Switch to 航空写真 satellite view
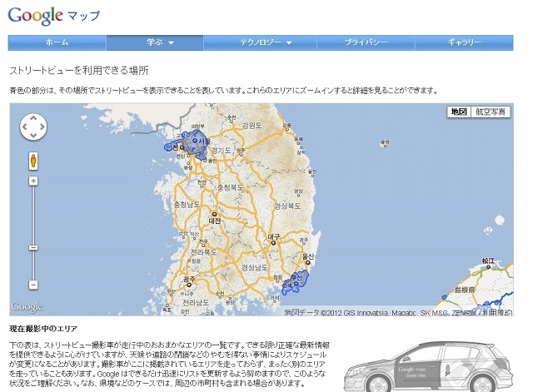Screen dimensions: 533x392 (x=491, y=112)
